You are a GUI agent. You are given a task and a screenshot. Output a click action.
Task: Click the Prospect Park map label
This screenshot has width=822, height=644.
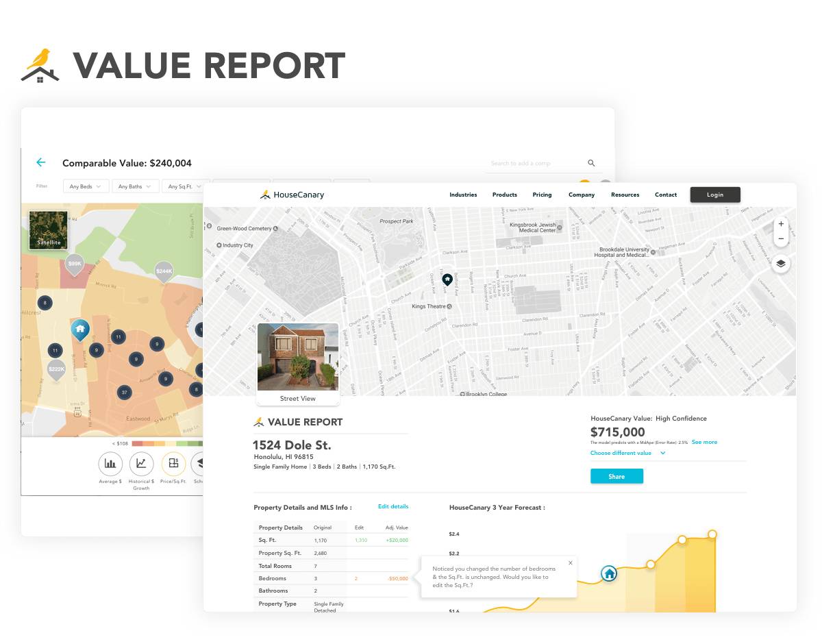tap(397, 221)
